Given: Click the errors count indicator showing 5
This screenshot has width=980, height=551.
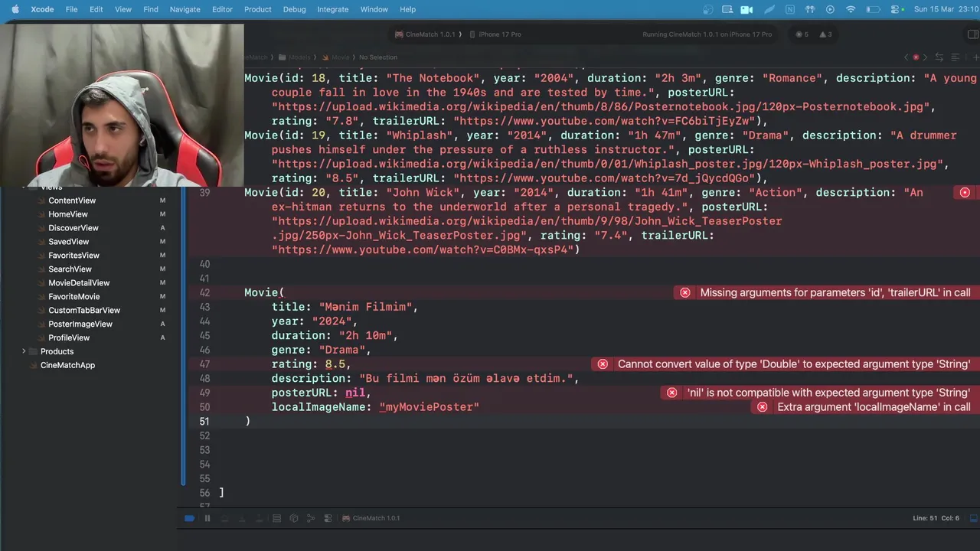Looking at the screenshot, I should pyautogui.click(x=802, y=34).
